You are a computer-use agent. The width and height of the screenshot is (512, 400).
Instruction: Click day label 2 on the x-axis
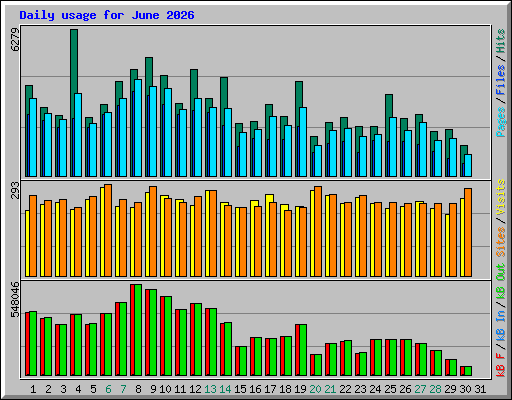pos(48,389)
